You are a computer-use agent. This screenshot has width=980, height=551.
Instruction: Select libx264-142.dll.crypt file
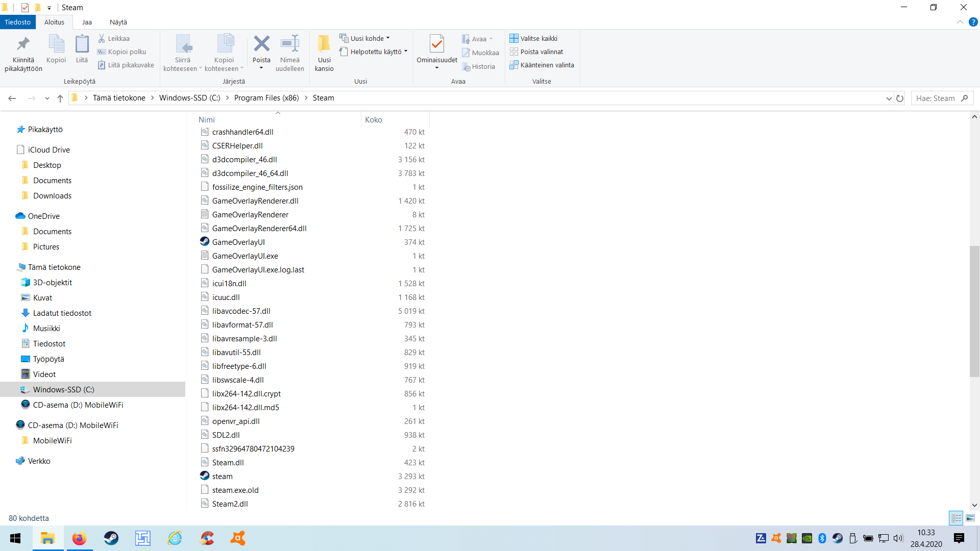[241, 393]
